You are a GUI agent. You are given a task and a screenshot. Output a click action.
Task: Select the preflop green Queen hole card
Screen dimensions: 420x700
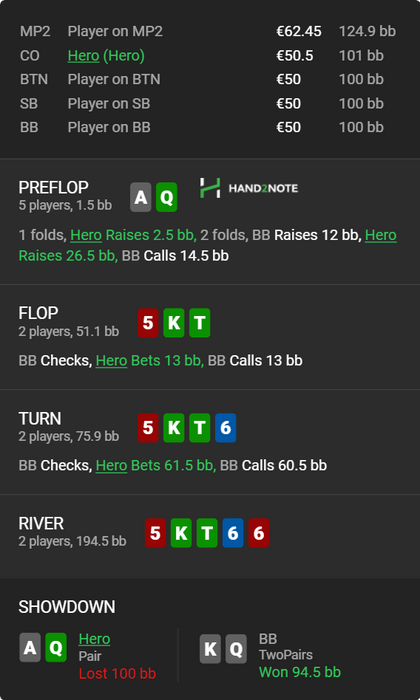tap(166, 197)
